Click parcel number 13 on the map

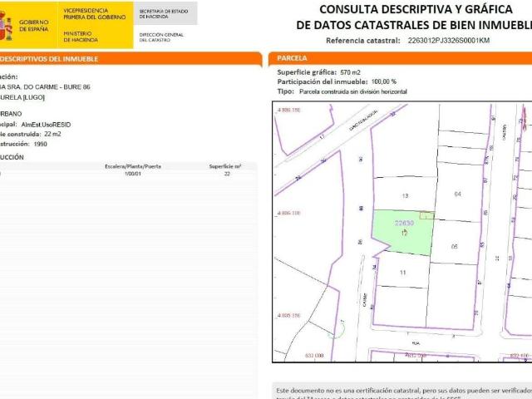coord(405,196)
